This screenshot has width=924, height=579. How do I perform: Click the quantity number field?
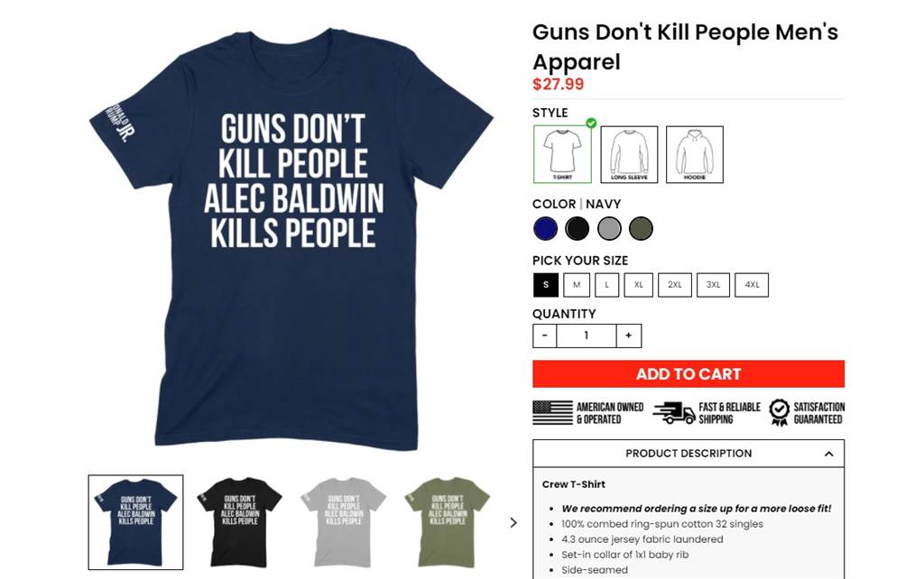587,335
